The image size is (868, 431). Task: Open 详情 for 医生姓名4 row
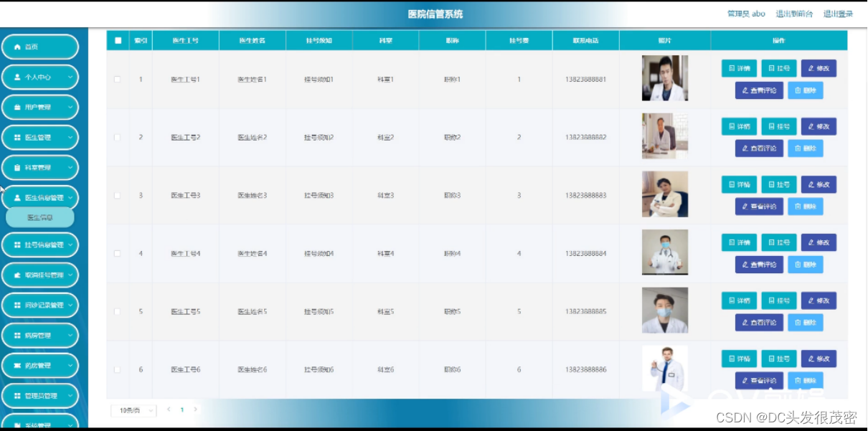tap(739, 242)
